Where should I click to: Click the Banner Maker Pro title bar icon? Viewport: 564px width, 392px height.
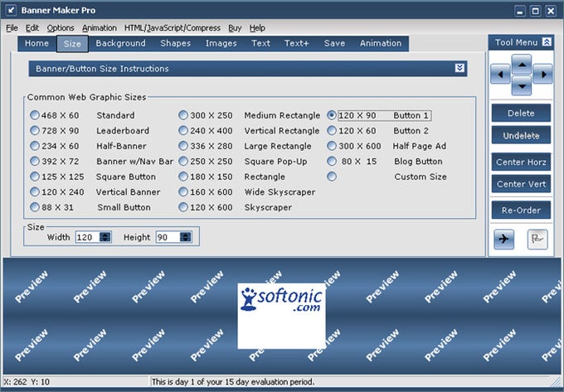(12, 10)
